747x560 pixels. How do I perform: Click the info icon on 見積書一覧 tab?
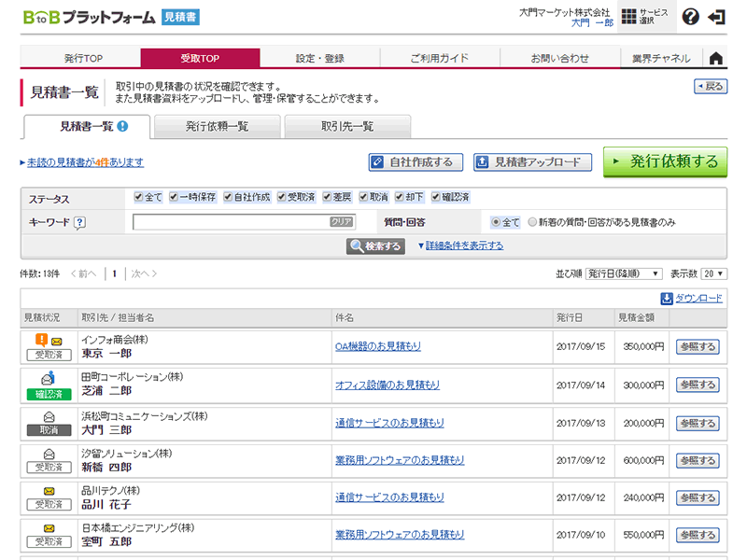coord(122,126)
